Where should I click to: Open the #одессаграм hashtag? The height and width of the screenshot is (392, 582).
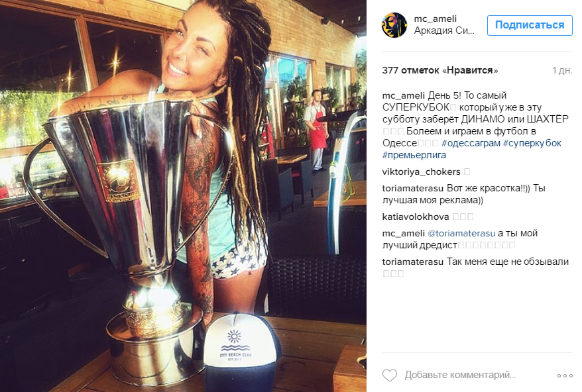pos(471,143)
